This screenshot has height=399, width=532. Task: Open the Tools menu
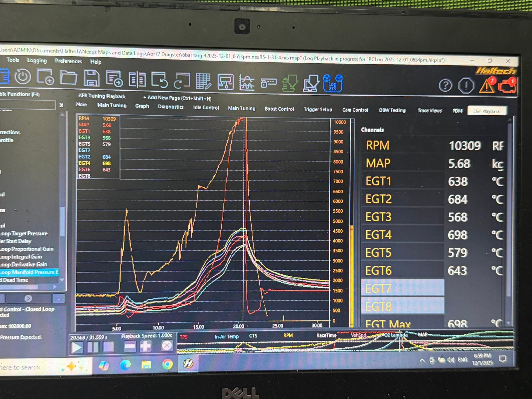(13, 60)
